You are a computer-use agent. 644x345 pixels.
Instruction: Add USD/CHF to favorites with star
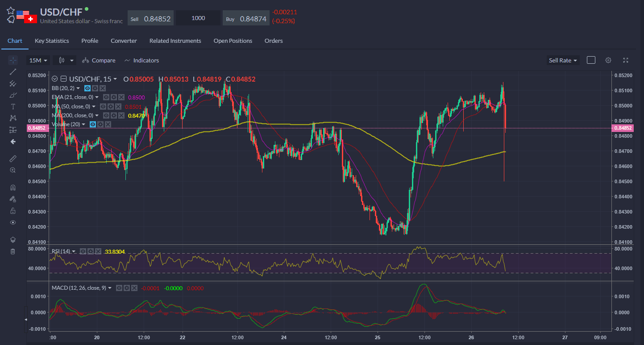coord(10,10)
